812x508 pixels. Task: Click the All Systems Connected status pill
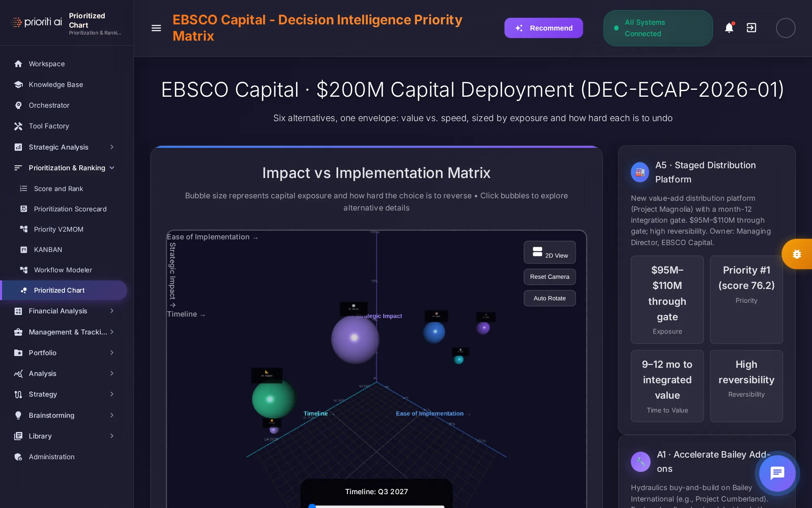tap(658, 28)
